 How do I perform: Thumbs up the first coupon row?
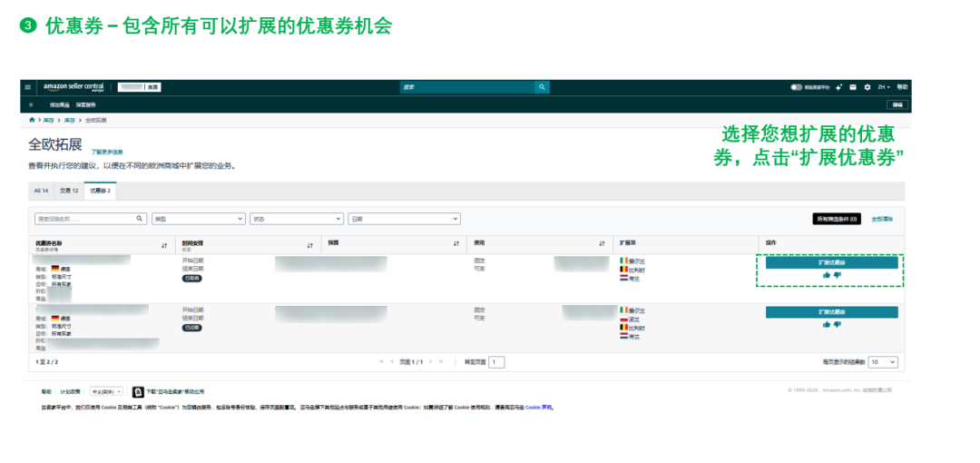pos(827,275)
